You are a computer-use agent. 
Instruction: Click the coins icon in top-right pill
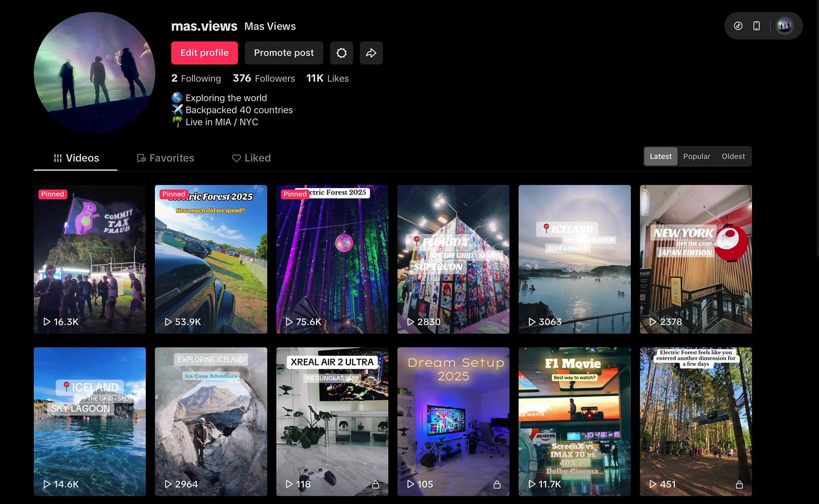[738, 26]
